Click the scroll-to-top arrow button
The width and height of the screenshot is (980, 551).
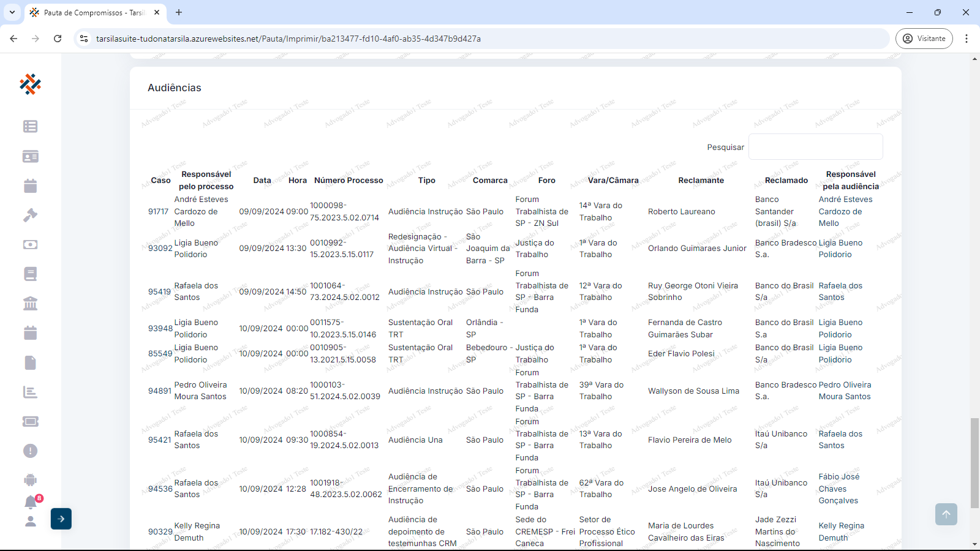946,514
